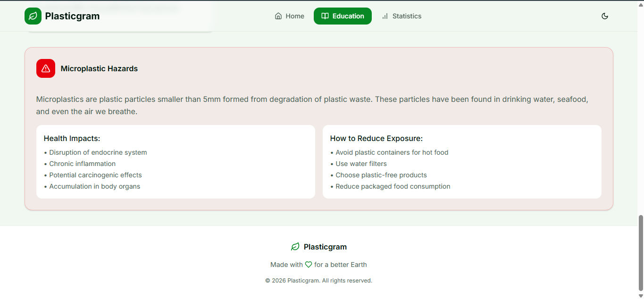The width and height of the screenshot is (644, 299).
Task: Click 'Accumulation in body organs' item
Action: pos(92,186)
